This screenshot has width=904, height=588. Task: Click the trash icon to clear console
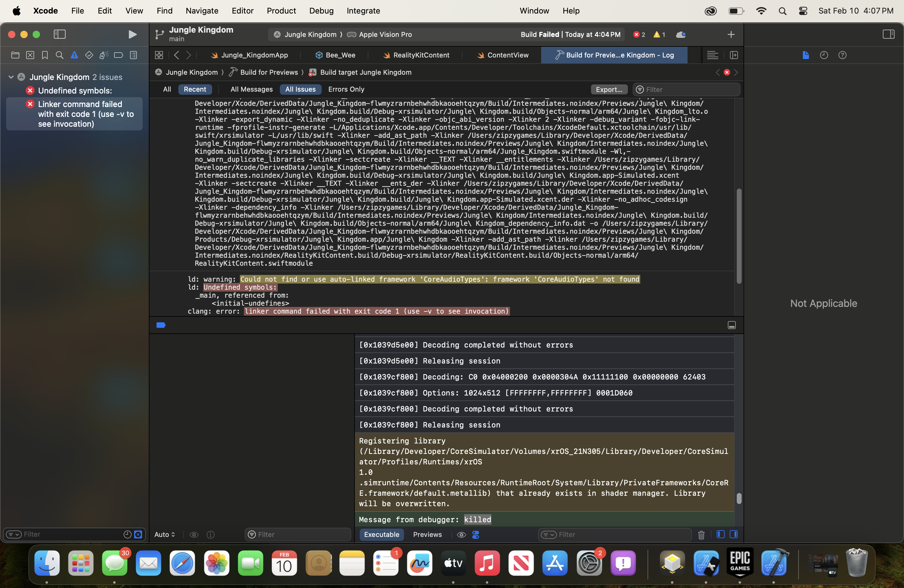701,535
